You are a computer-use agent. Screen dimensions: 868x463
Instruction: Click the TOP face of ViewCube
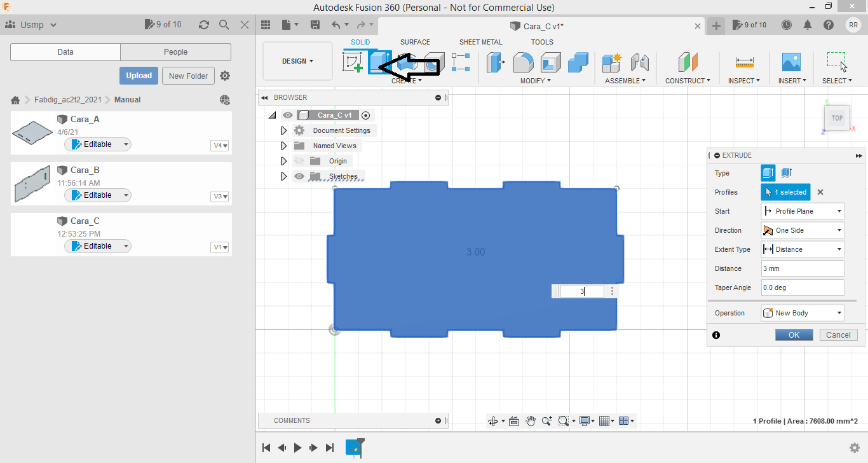click(x=837, y=118)
